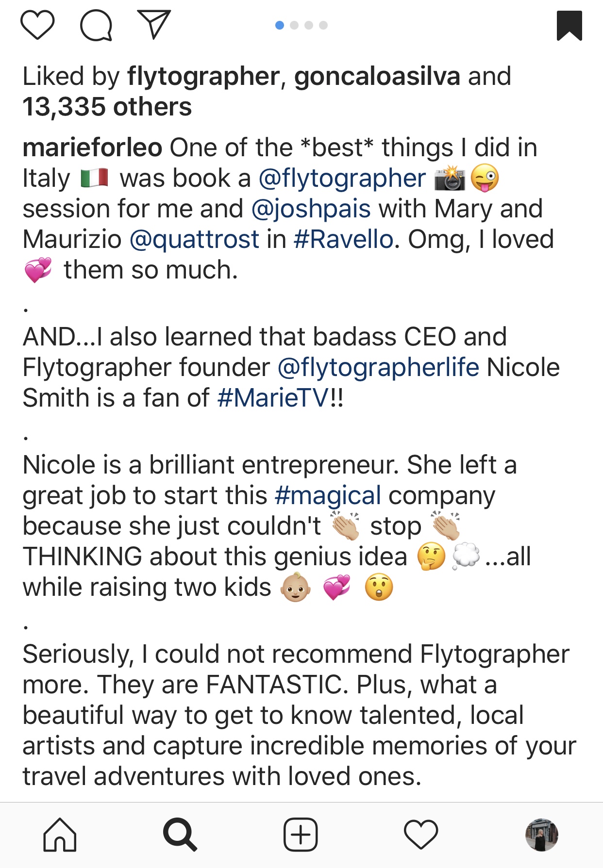Screen dimensions: 603x868
Task: Open the #MarieTV hashtag
Action: click(273, 398)
